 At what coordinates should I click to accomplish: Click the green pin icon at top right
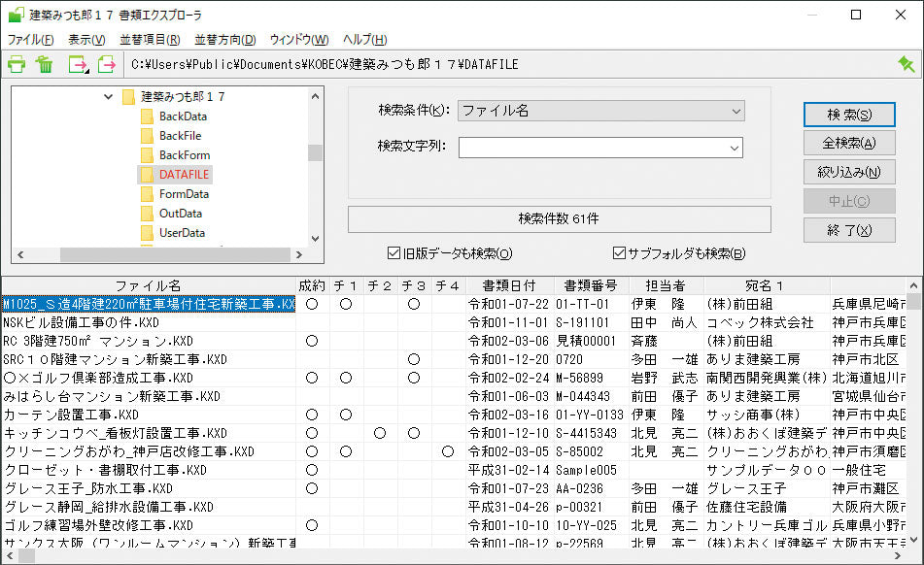coord(906,64)
